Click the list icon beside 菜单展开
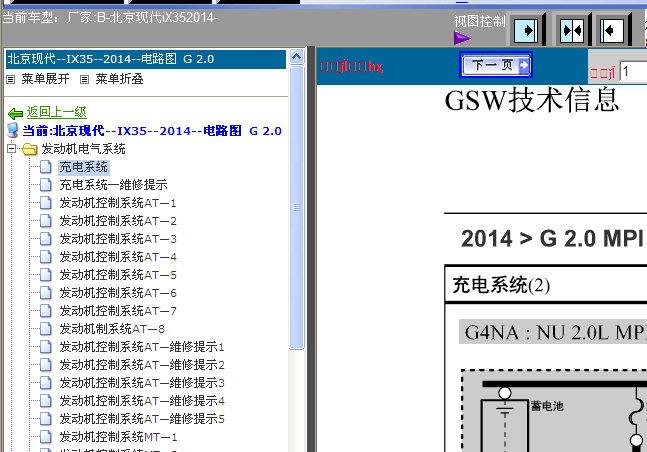Viewport: 647px width, 452px height. point(11,79)
